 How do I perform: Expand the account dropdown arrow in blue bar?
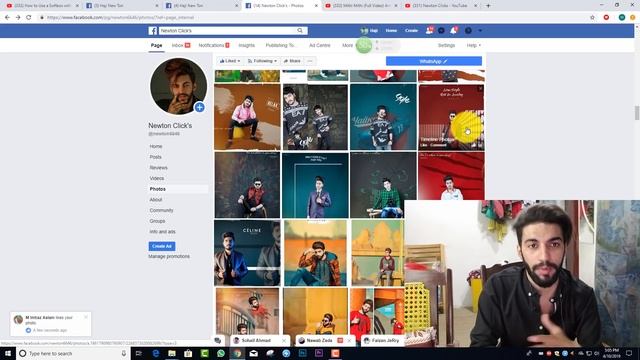coord(480,31)
